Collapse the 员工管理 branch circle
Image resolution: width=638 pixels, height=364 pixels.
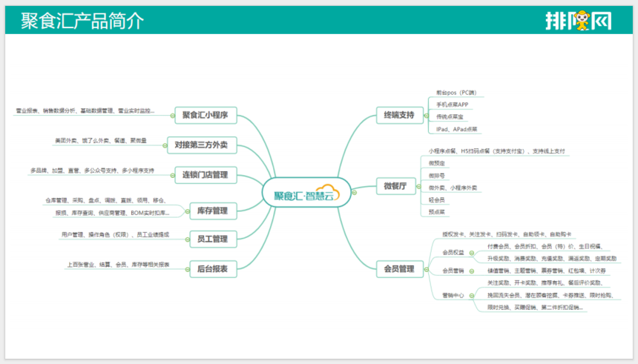click(188, 239)
